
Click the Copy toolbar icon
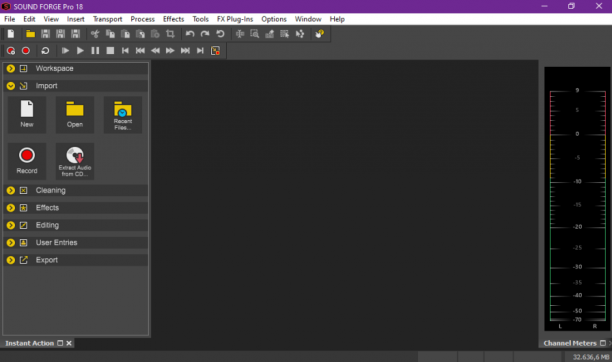(110, 34)
